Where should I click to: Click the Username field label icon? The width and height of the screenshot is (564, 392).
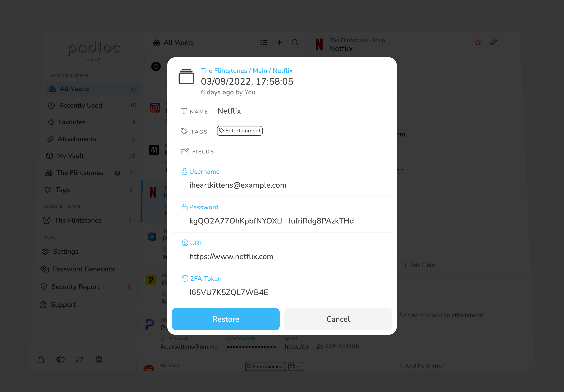pos(184,171)
